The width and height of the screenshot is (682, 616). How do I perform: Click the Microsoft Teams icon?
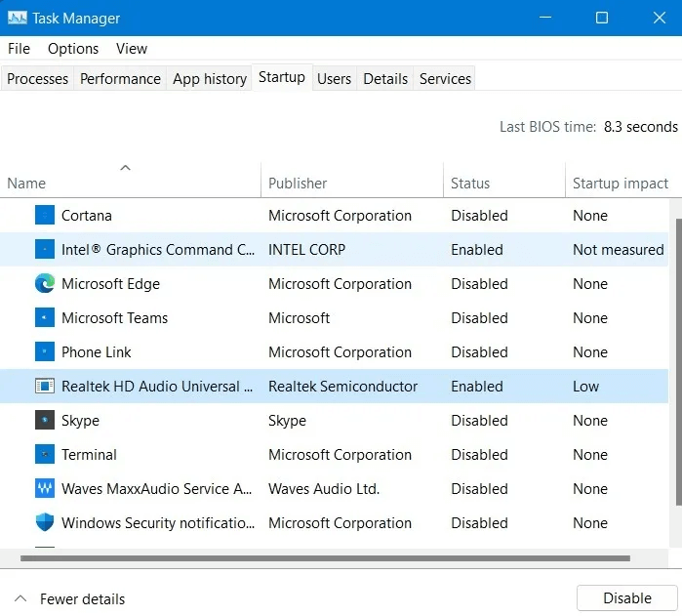[45, 318]
